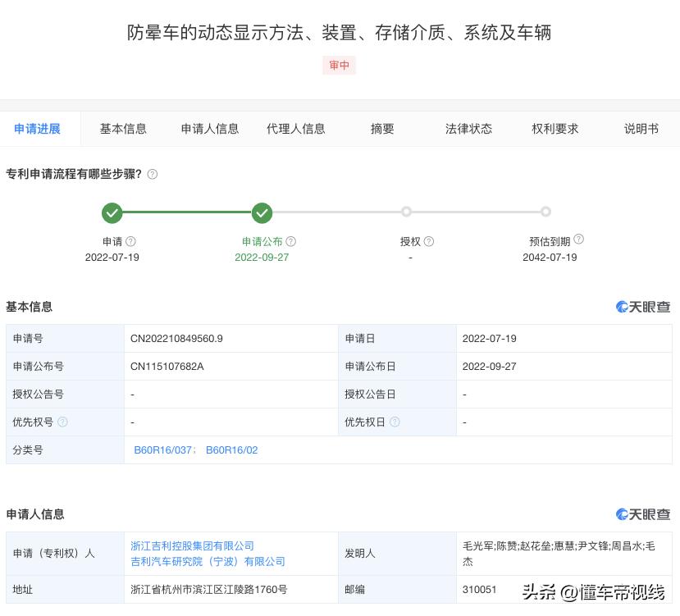Switch to the 法律状态 tab
The height and width of the screenshot is (616, 680).
click(468, 129)
